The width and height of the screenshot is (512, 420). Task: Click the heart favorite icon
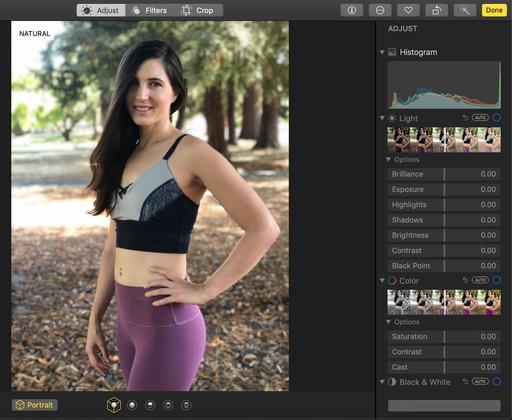pyautogui.click(x=408, y=10)
